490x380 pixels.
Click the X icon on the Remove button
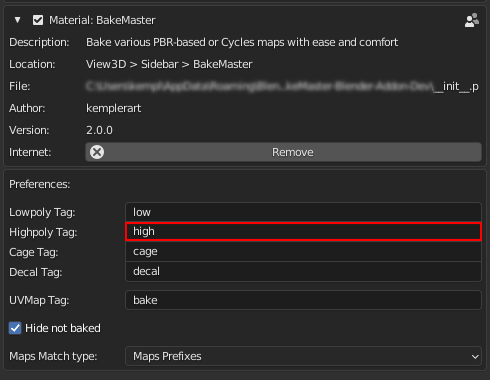(x=97, y=152)
